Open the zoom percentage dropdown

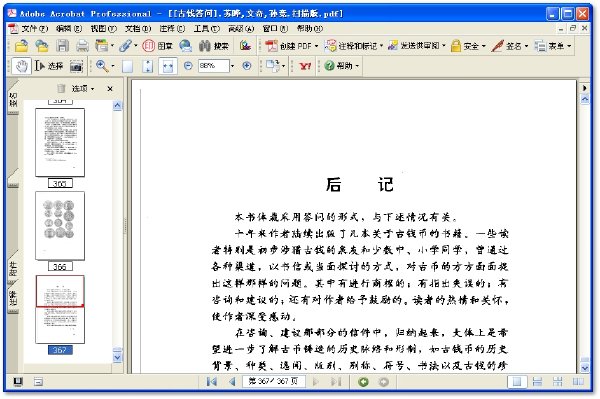(232, 66)
